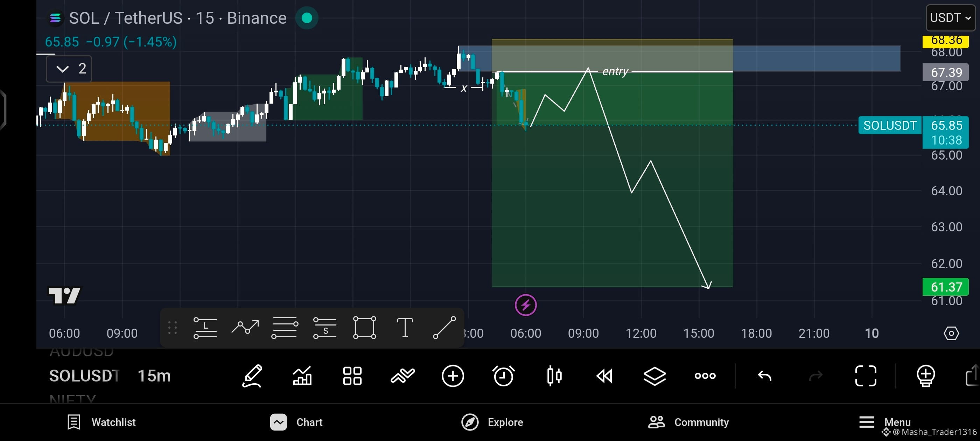The width and height of the screenshot is (980, 441).
Task: Click the SOLUSDT price label tag
Action: click(890, 125)
